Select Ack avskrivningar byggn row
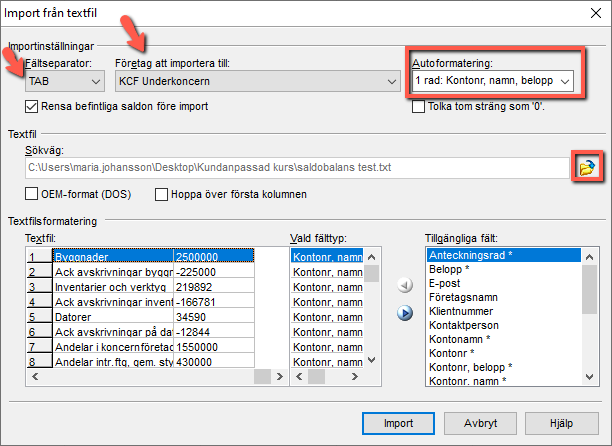This screenshot has height=446, width=612. click(113, 272)
